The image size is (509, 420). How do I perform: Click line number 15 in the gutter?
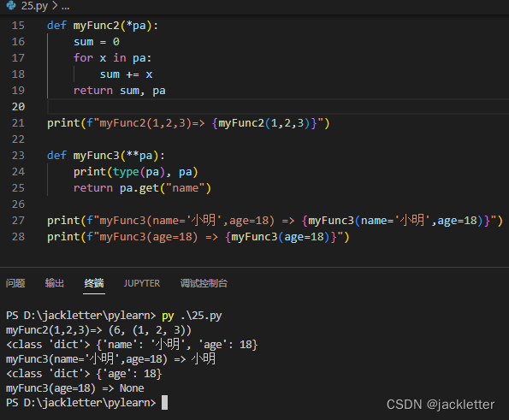(18, 26)
